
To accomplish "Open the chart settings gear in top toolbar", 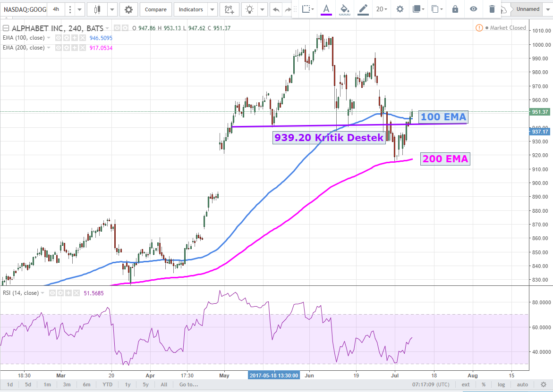I will coord(128,9).
